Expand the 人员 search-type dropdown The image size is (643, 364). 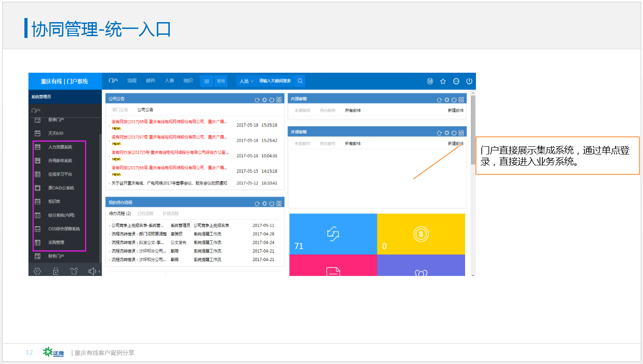247,81
